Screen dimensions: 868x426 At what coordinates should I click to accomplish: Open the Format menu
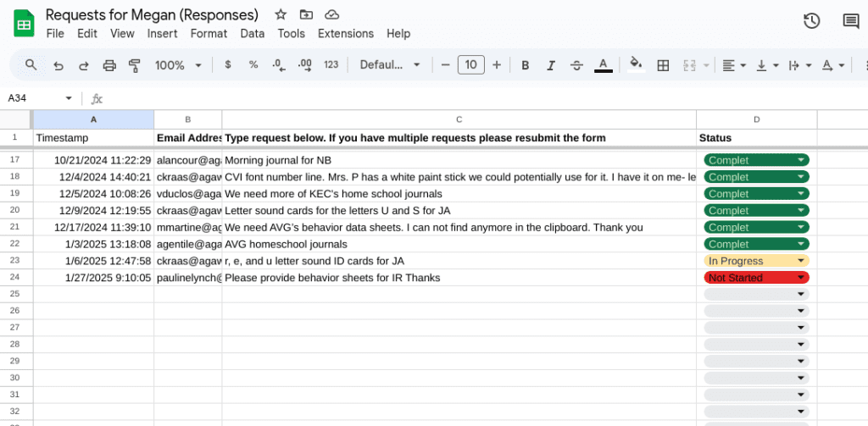click(x=209, y=34)
